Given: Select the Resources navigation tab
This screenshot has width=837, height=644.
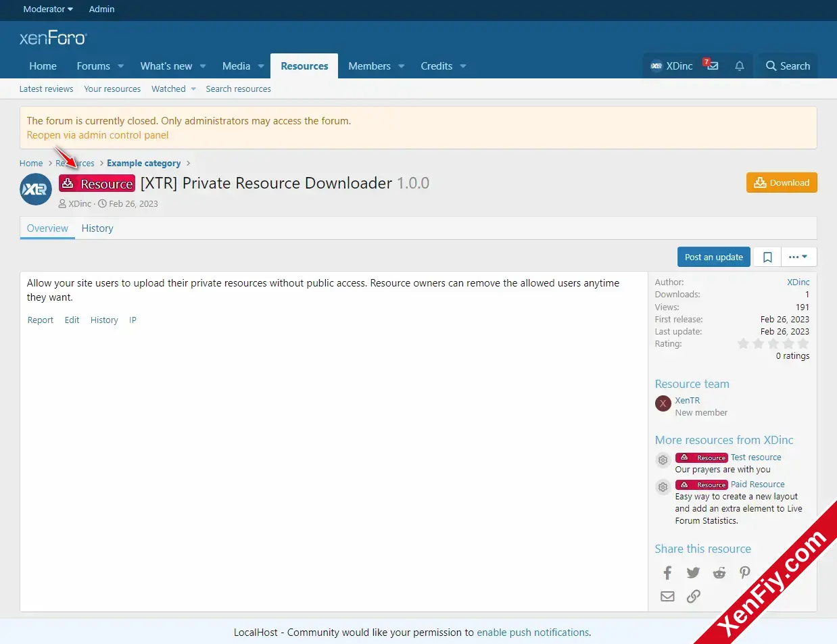Looking at the screenshot, I should tap(304, 66).
